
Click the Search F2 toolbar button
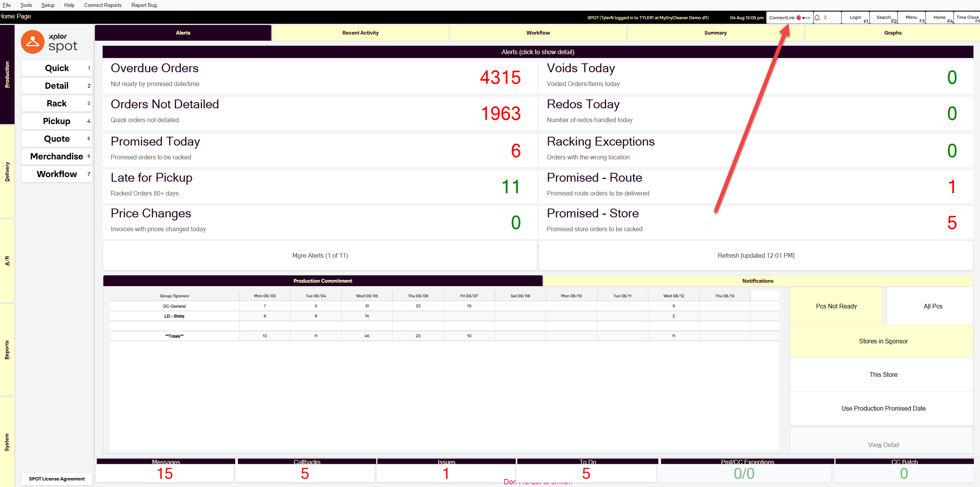884,18
